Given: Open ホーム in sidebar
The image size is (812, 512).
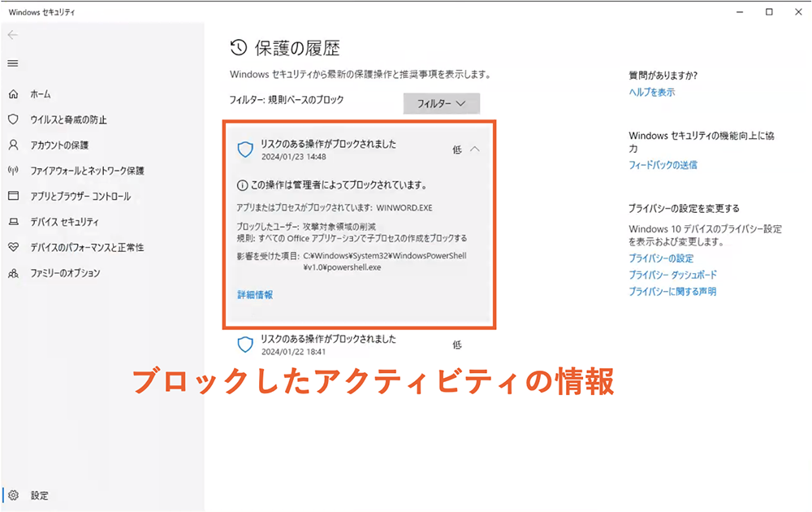Looking at the screenshot, I should (x=41, y=93).
